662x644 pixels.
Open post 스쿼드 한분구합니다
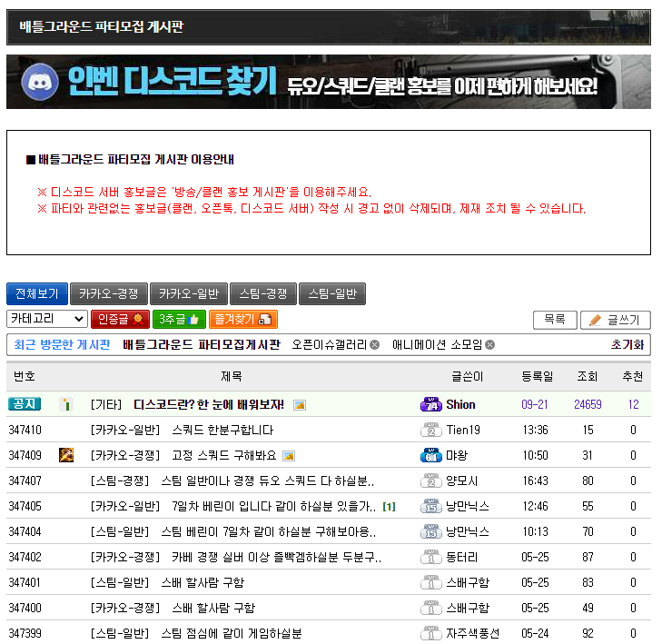point(222,430)
